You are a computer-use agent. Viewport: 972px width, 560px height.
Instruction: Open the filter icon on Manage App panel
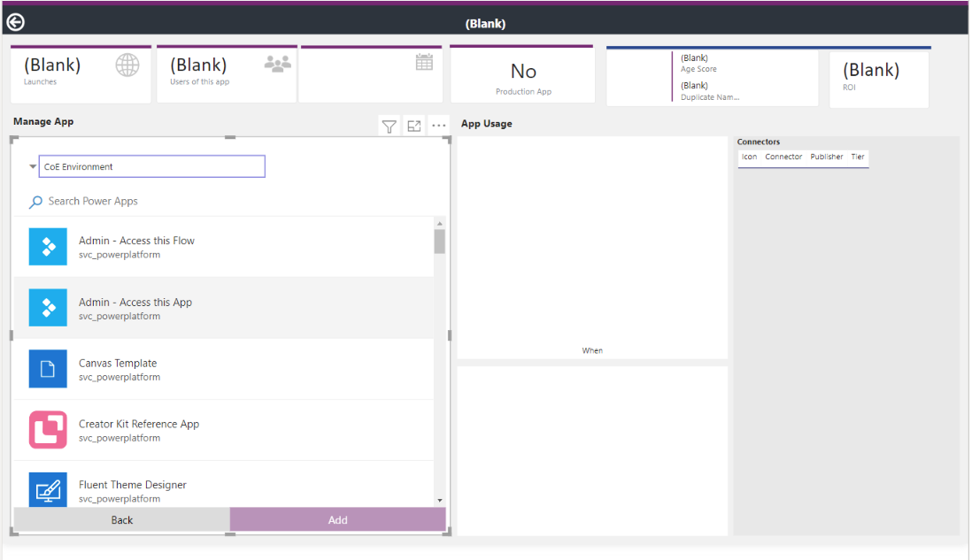(389, 126)
